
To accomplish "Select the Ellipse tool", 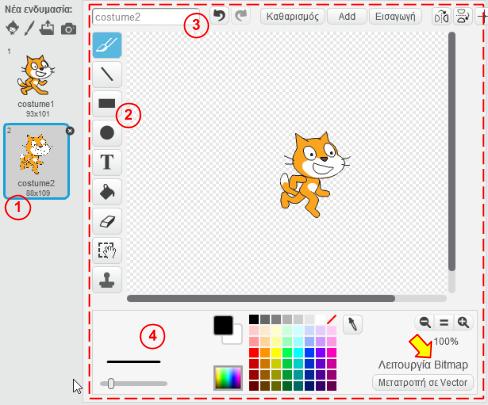I will click(x=107, y=133).
